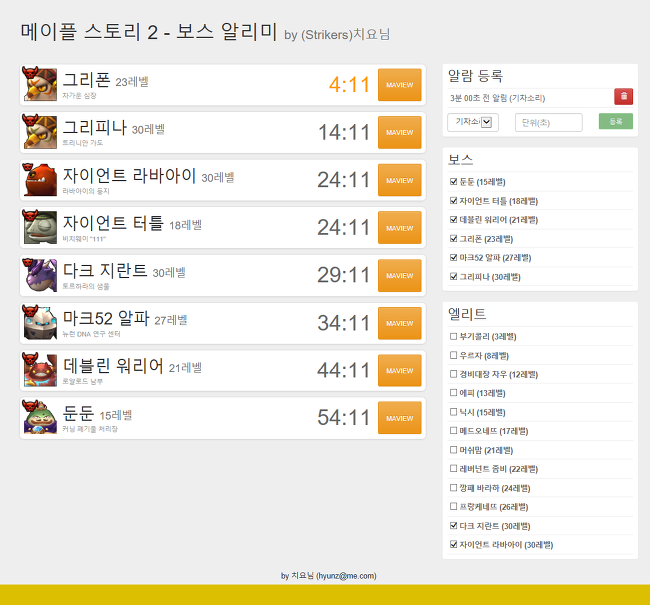The image size is (650, 605).
Task: Check the 머쉬맘 (21레벨) elite checkbox
Action: 453,450
